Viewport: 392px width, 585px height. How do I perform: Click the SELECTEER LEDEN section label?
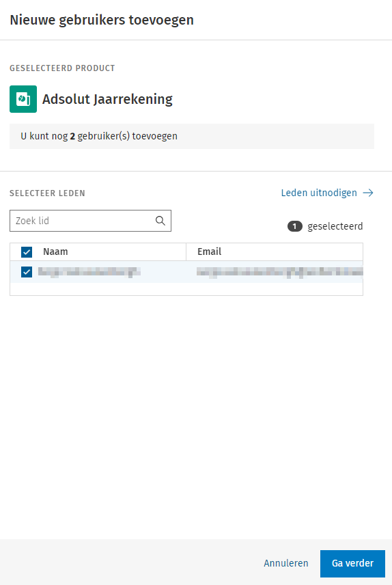tap(47, 193)
